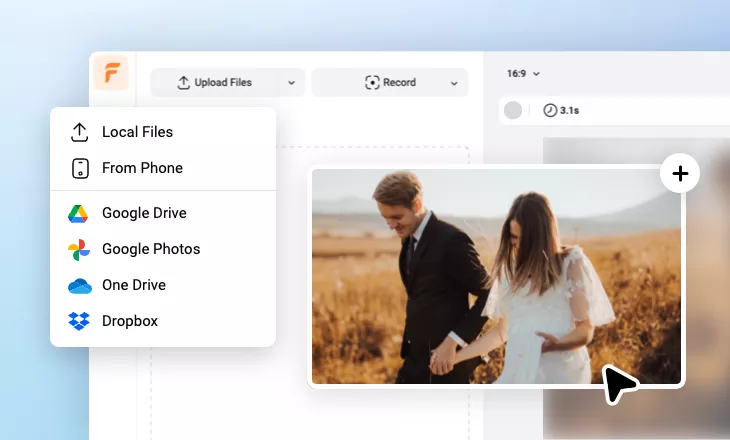Click the Google Drive triangle icon

78,214
